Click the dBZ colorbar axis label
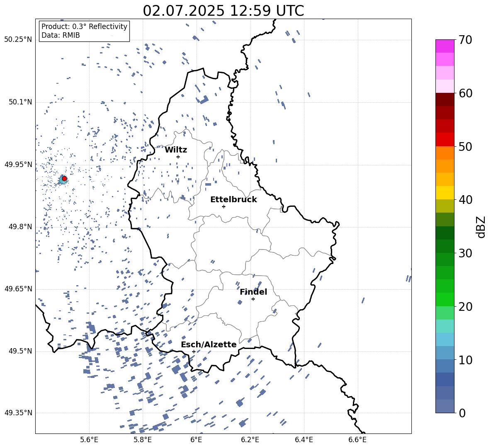491x448 pixels. point(481,227)
